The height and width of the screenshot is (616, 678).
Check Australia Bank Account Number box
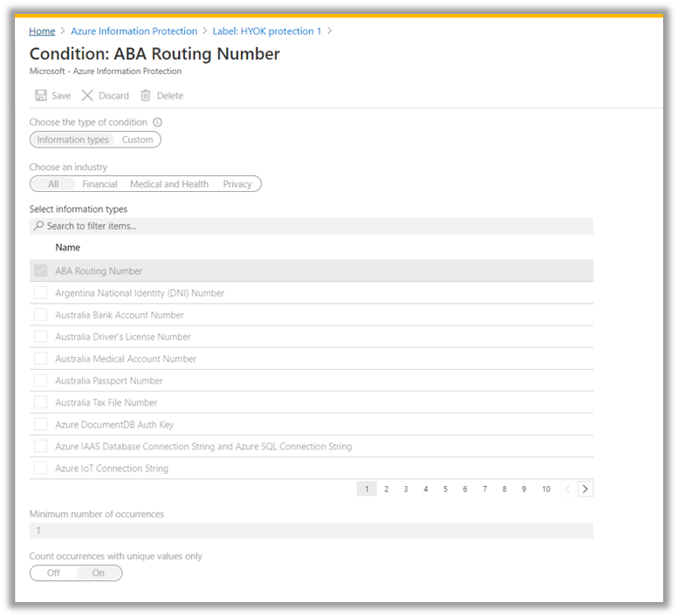click(41, 315)
